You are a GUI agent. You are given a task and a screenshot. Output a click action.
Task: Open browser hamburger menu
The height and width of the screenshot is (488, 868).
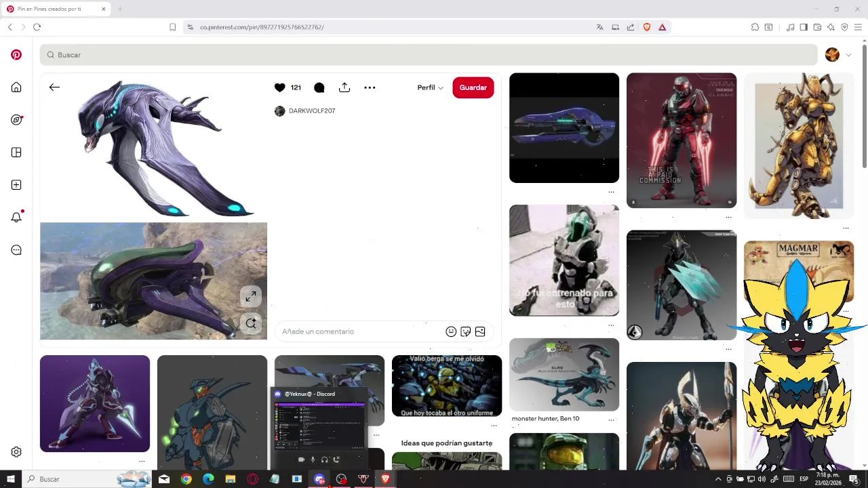click(x=858, y=27)
